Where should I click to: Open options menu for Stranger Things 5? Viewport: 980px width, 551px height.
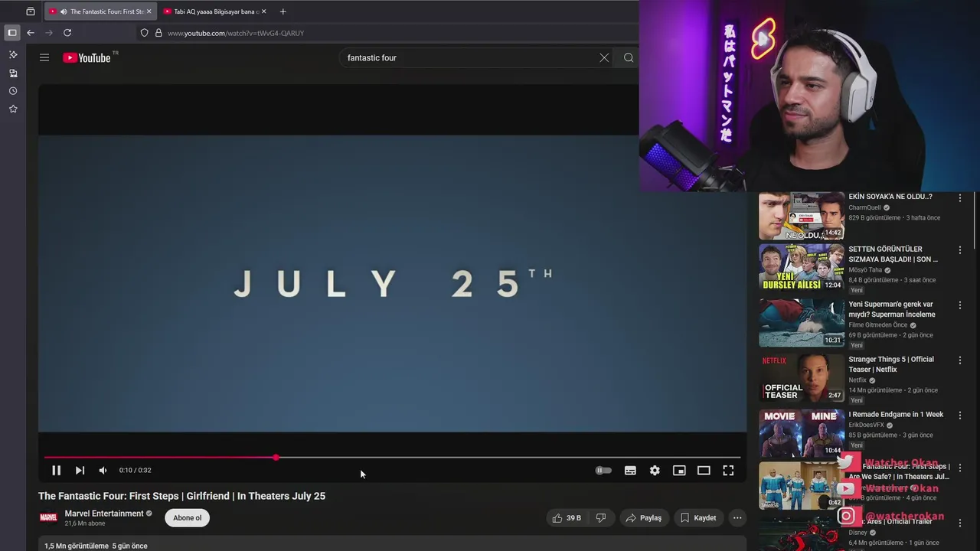coord(959,360)
